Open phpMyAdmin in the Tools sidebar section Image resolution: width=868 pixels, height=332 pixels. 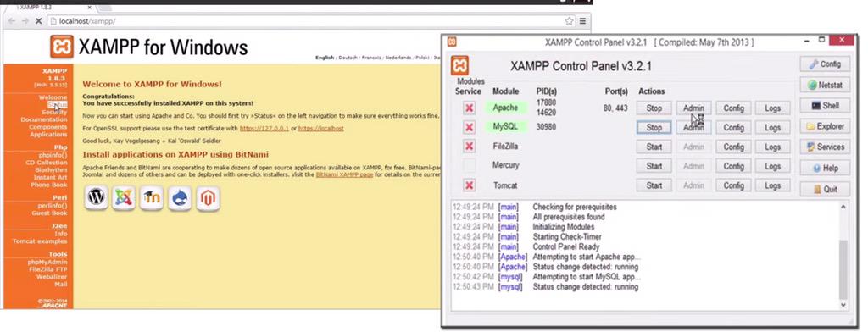47,263
